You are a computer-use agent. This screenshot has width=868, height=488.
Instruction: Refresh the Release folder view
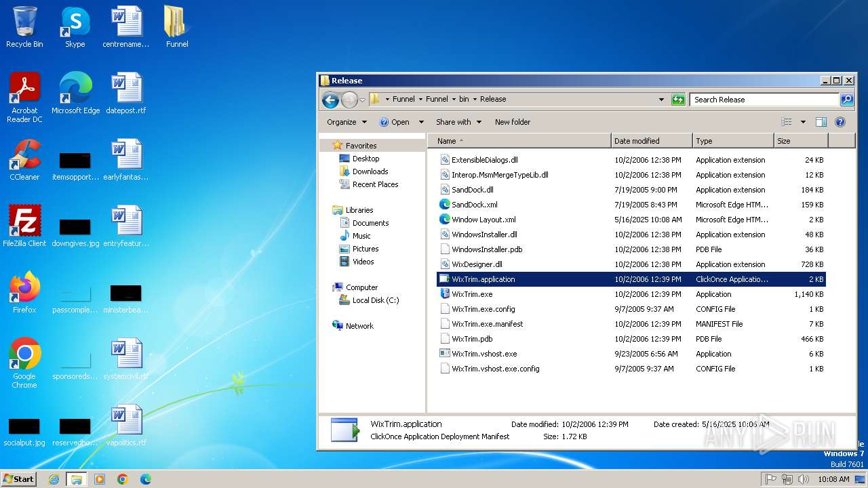pos(678,100)
